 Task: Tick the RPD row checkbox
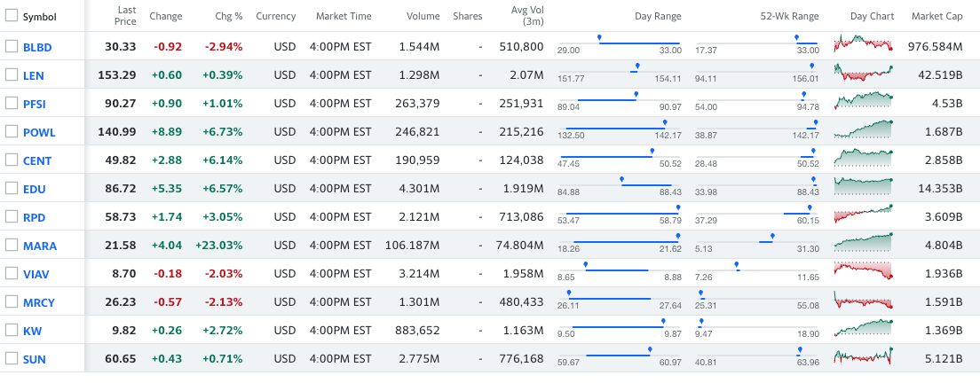[12, 216]
